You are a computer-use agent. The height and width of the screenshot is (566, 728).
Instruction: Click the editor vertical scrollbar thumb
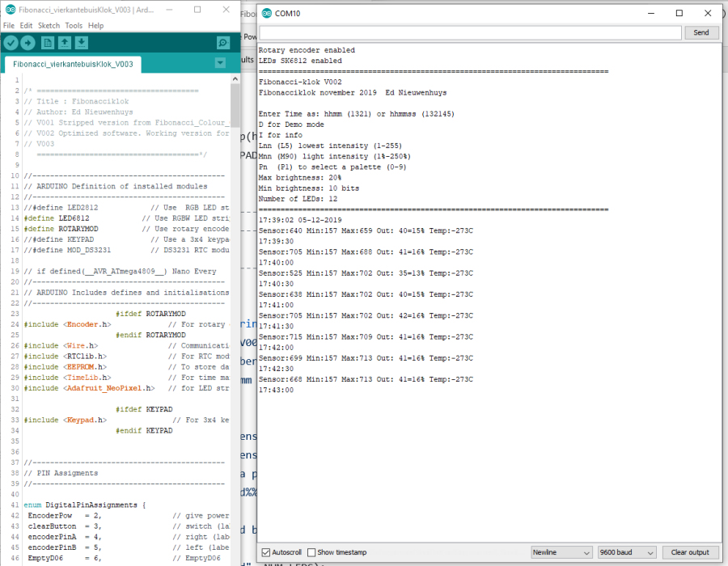tap(235, 106)
